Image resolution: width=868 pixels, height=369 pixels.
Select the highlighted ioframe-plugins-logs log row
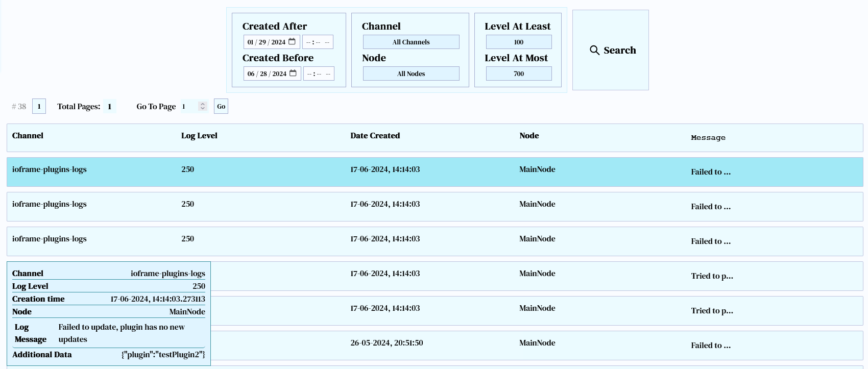click(435, 172)
